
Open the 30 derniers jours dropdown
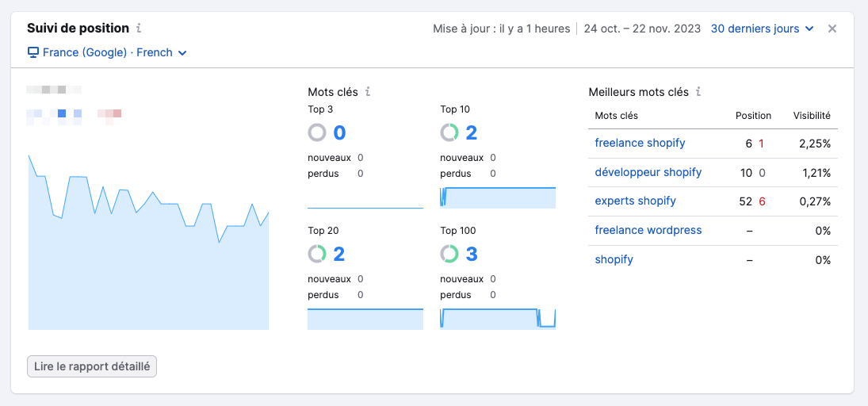click(762, 29)
